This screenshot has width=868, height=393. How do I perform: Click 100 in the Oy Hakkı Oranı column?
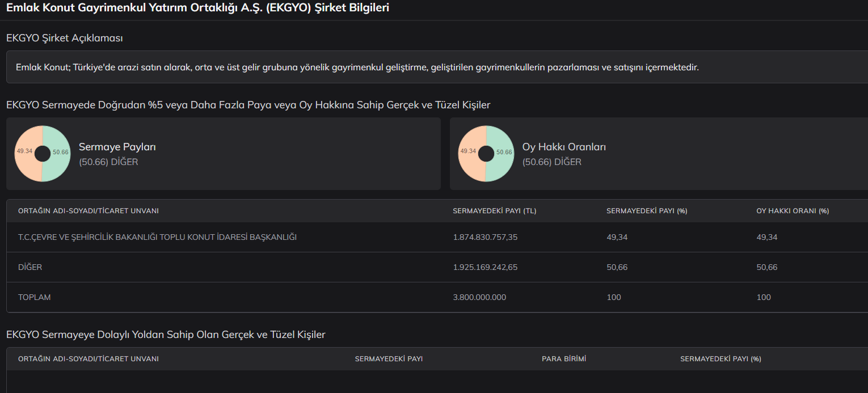pyautogui.click(x=764, y=297)
